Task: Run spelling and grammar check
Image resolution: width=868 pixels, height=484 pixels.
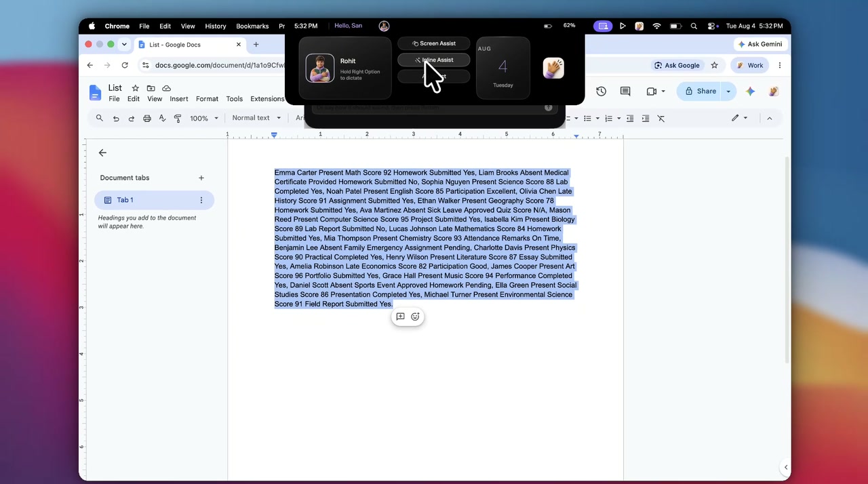Action: click(162, 118)
